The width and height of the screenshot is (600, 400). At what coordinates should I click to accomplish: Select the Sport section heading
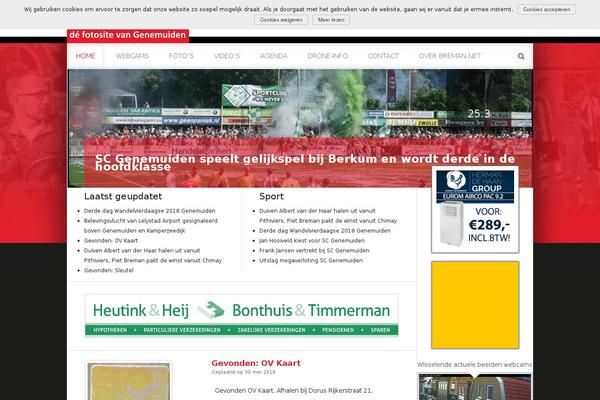coord(271,196)
